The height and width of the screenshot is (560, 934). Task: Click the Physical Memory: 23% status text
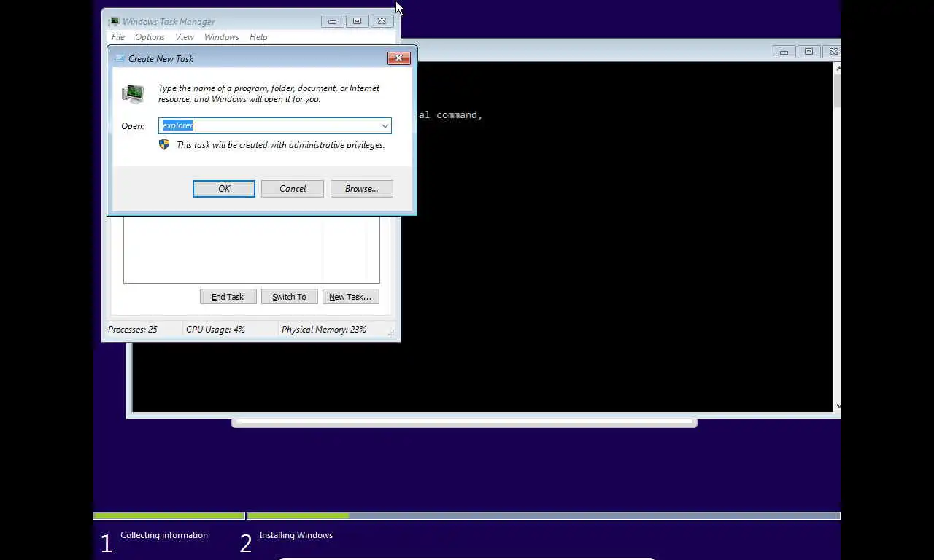pyautogui.click(x=324, y=330)
